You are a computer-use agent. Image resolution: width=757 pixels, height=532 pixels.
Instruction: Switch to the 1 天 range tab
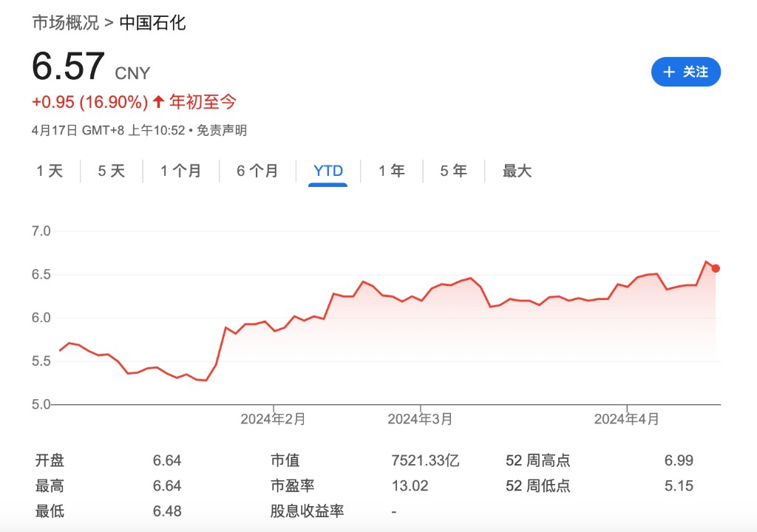coord(50,171)
